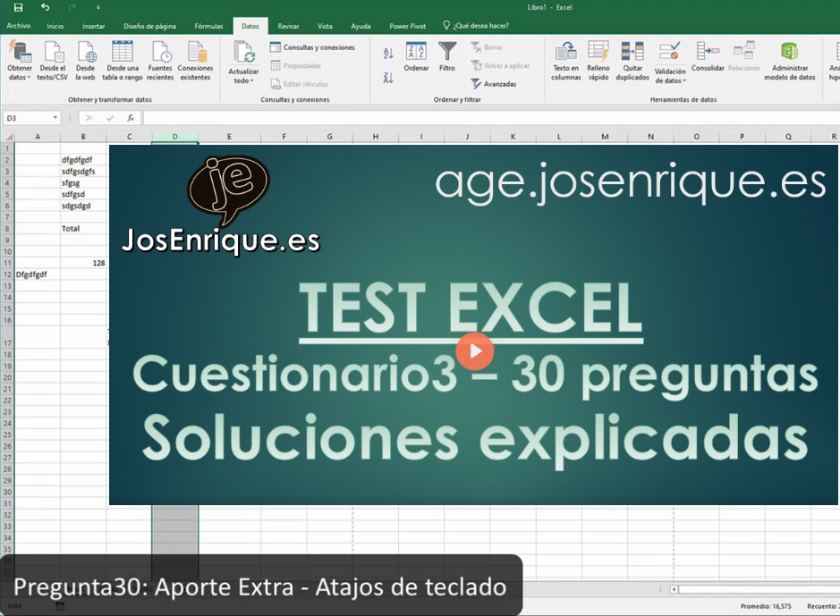Open the Name Box dropdown arrow
The width and height of the screenshot is (840, 616).
[x=55, y=118]
